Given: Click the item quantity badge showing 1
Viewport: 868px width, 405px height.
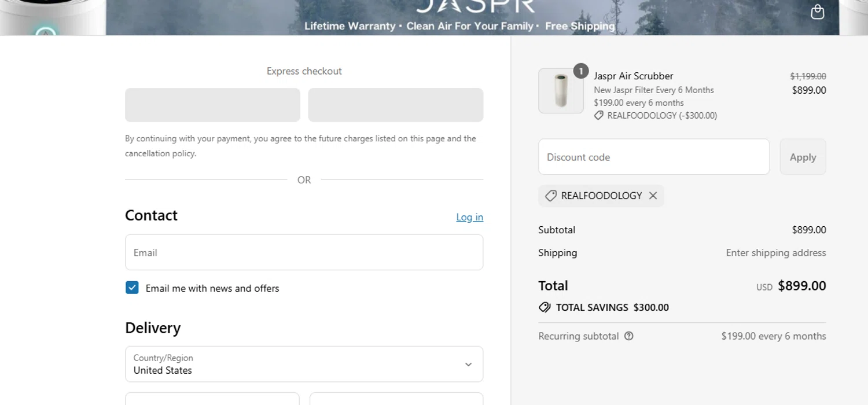Looking at the screenshot, I should tap(581, 71).
